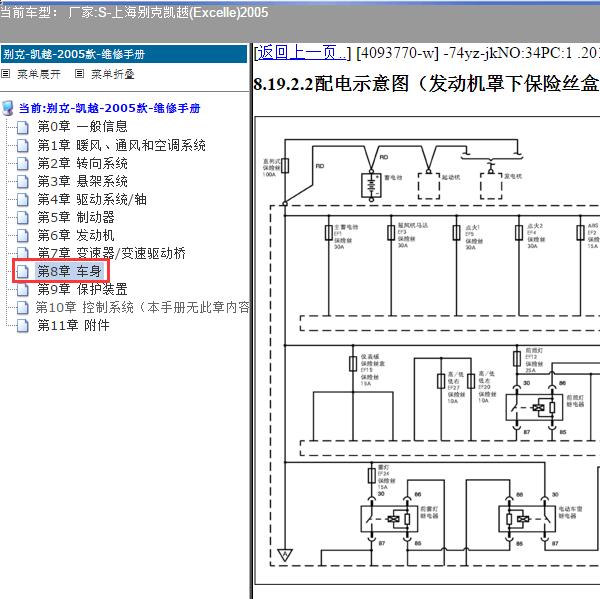The height and width of the screenshot is (599, 600).
Task: Click page icon of 第6章 发动机
Action: click(x=23, y=236)
